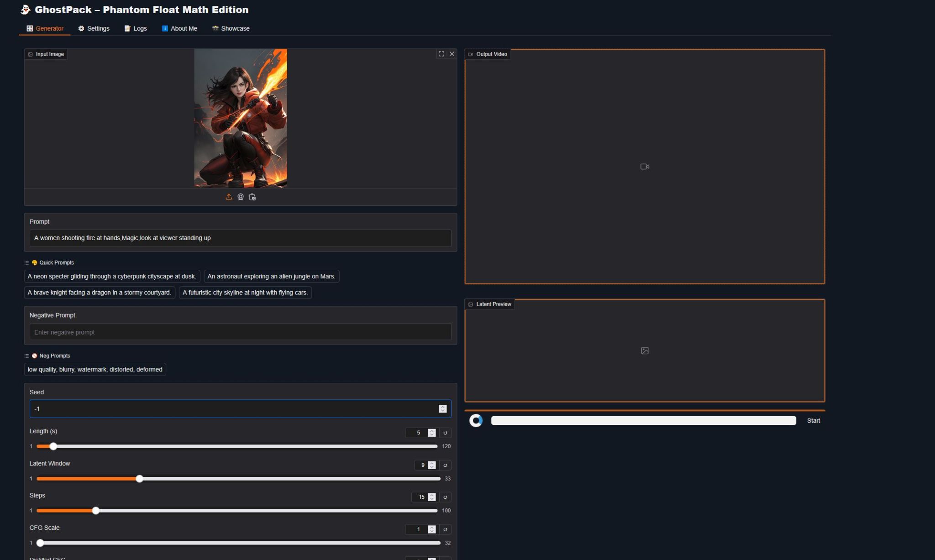
Task: Reset the CFG Scale value
Action: click(x=445, y=529)
